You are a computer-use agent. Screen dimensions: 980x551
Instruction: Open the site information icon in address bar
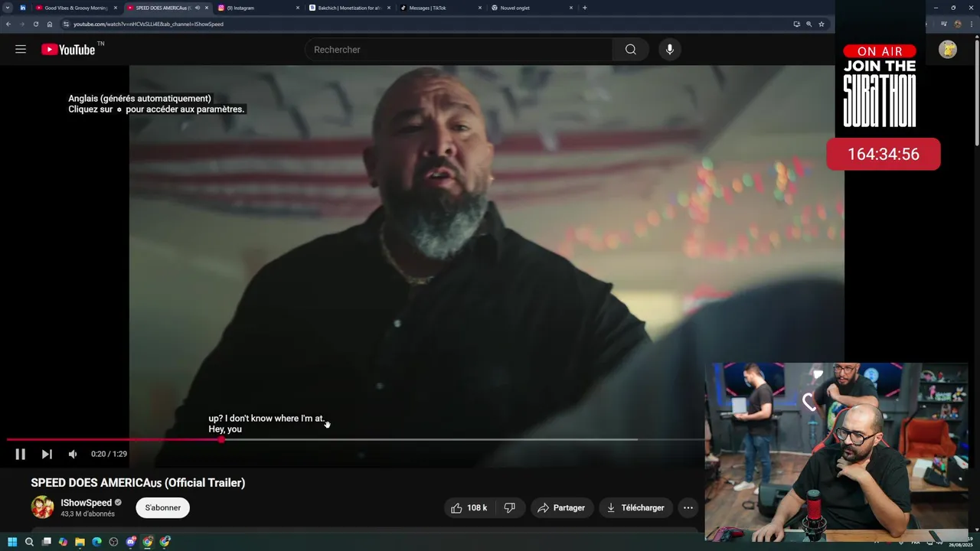tap(66, 24)
